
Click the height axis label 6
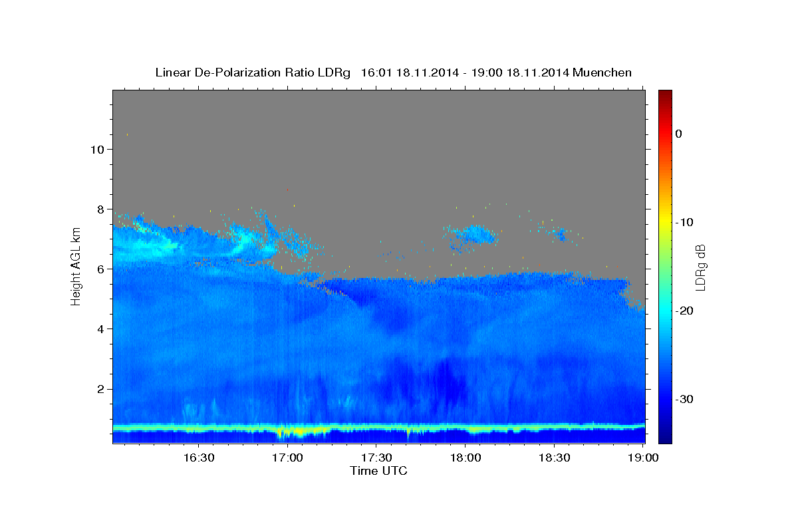(x=100, y=269)
